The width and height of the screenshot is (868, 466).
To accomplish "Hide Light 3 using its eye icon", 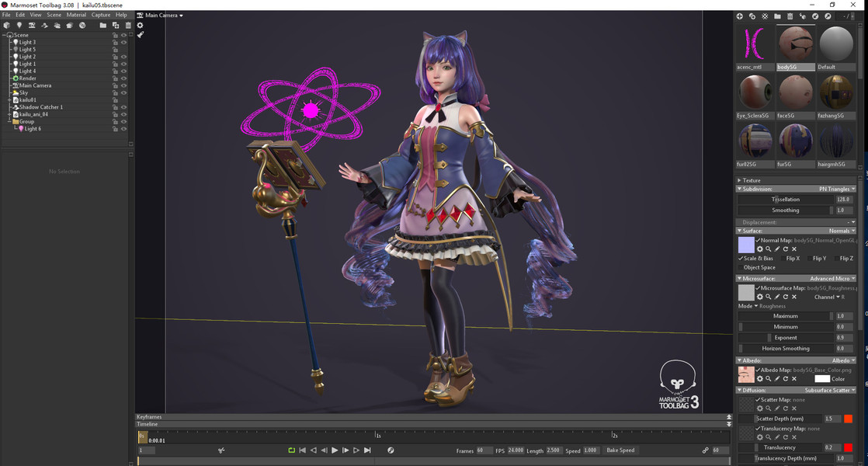I will click(x=124, y=43).
